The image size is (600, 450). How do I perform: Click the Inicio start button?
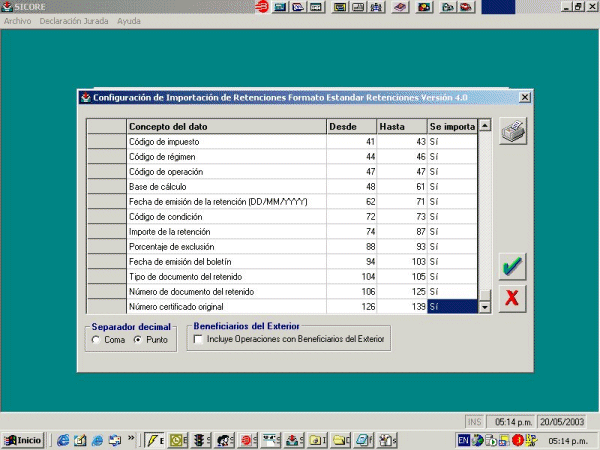coord(23,439)
